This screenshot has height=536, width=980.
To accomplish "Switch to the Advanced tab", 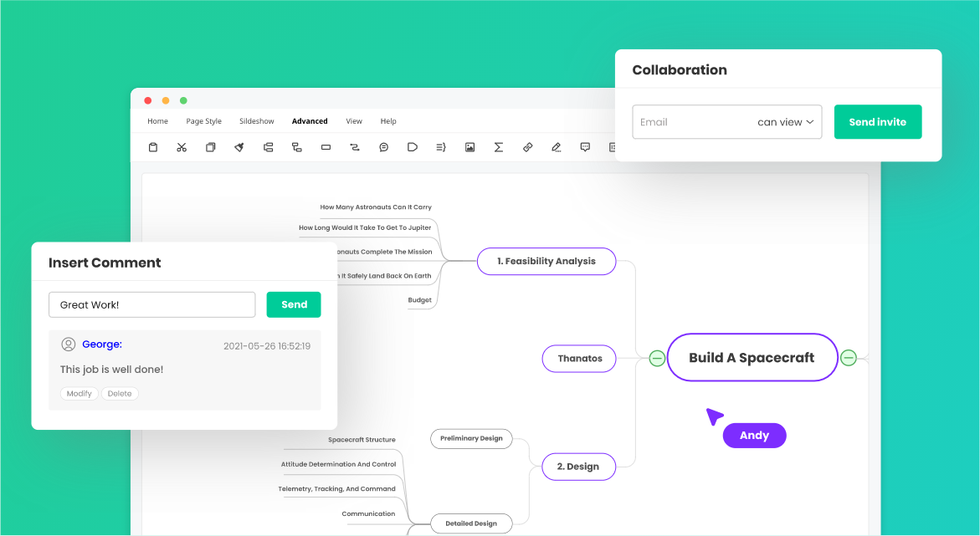I will [310, 121].
